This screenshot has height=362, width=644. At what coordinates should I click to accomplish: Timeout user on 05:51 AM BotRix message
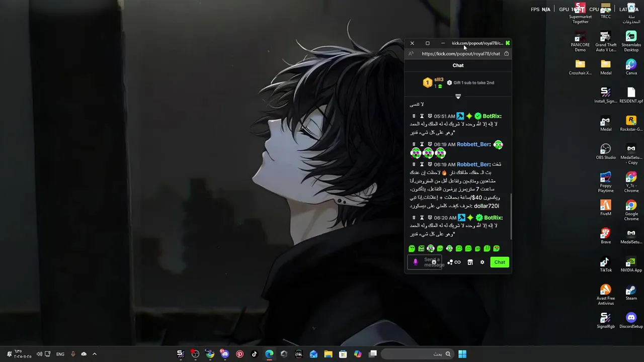422,116
